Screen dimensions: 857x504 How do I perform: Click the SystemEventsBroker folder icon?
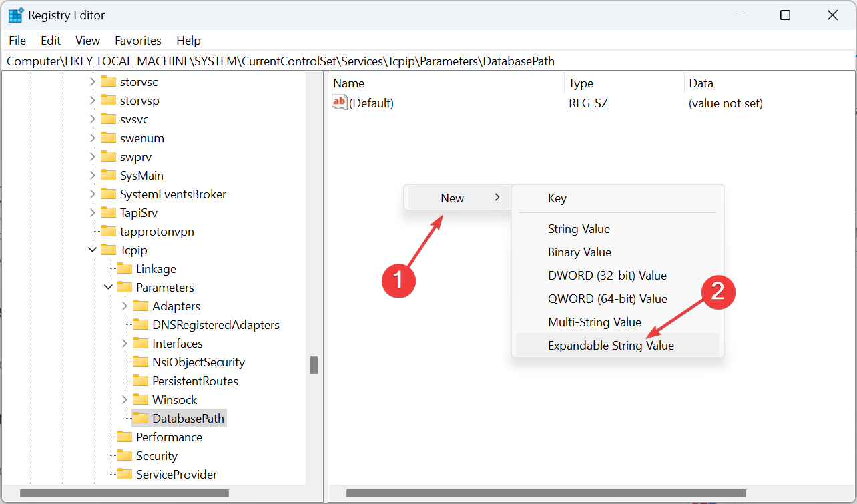pos(109,194)
